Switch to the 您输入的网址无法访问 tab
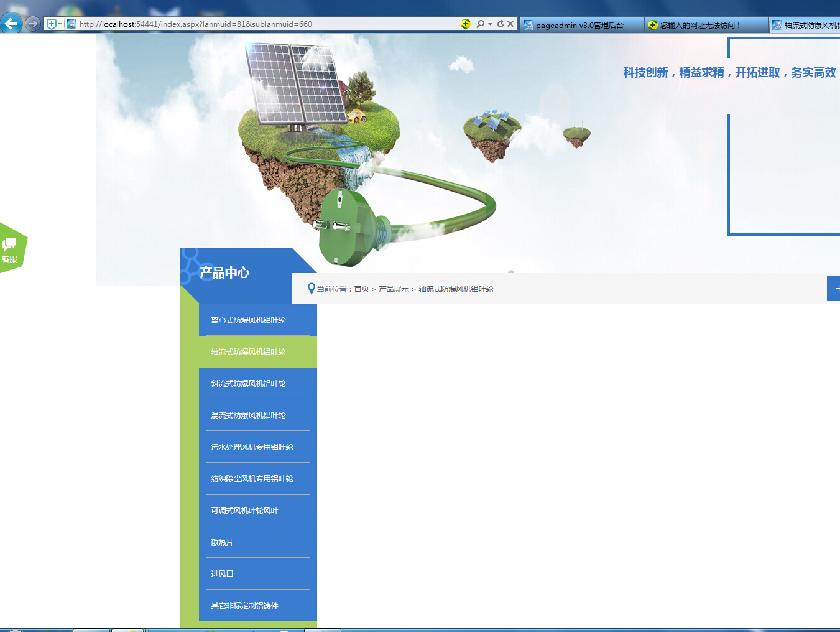The height and width of the screenshot is (632, 840). point(700,25)
